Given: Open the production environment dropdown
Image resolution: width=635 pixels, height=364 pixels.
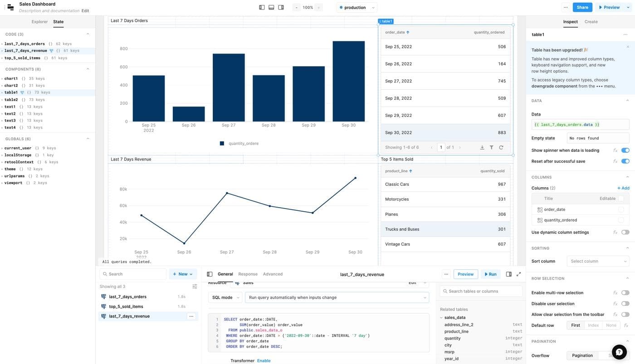Looking at the screenshot, I should click(x=357, y=7).
